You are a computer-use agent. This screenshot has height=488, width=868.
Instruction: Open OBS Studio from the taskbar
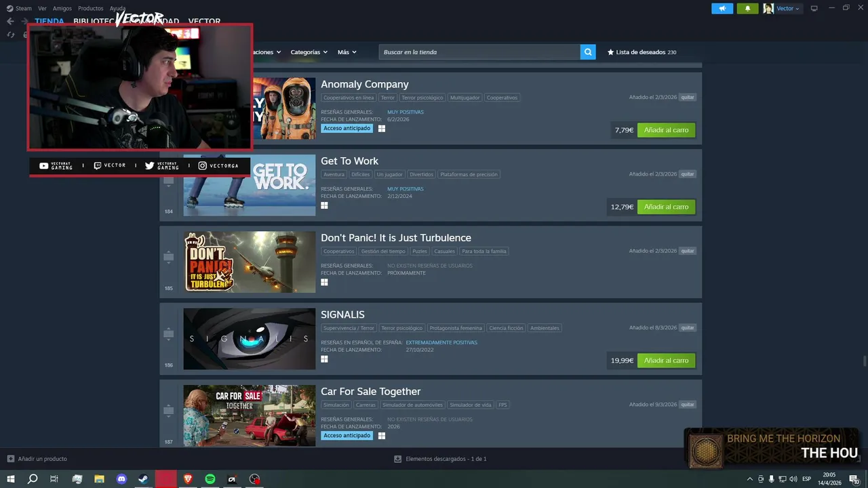click(x=254, y=479)
